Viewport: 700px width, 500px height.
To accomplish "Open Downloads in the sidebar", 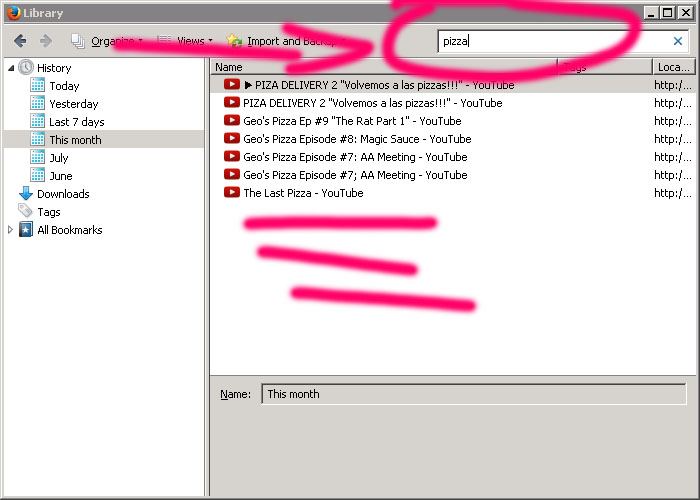I will (63, 194).
